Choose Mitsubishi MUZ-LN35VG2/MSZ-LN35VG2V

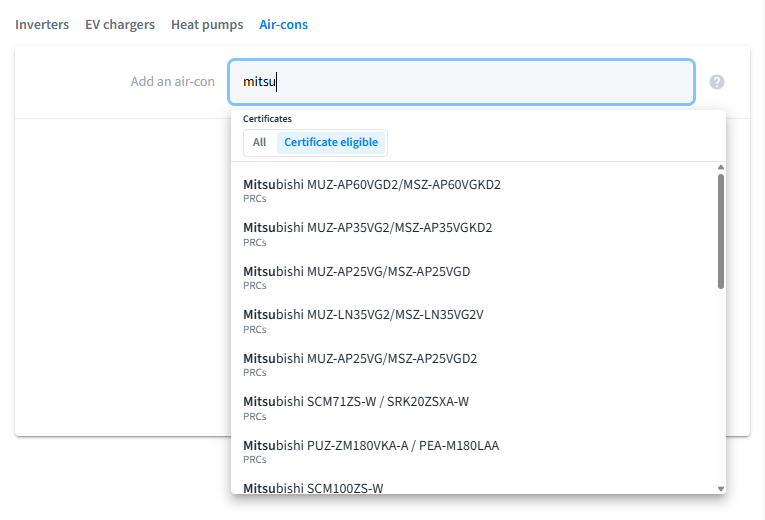pos(363,320)
